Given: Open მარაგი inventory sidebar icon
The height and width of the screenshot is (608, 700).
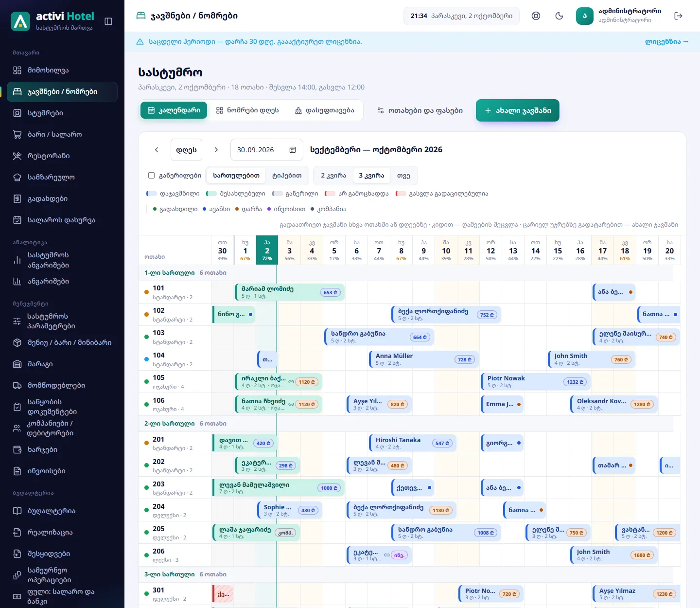Looking at the screenshot, I should point(17,364).
